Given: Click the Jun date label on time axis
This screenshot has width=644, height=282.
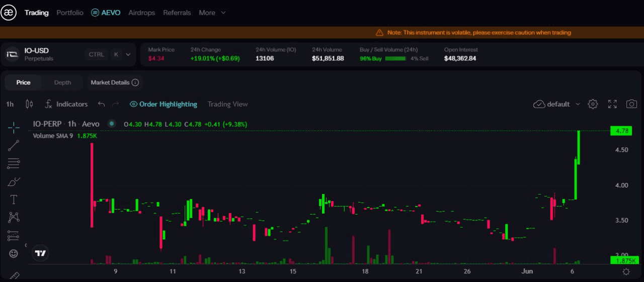Looking at the screenshot, I should pos(527,271).
